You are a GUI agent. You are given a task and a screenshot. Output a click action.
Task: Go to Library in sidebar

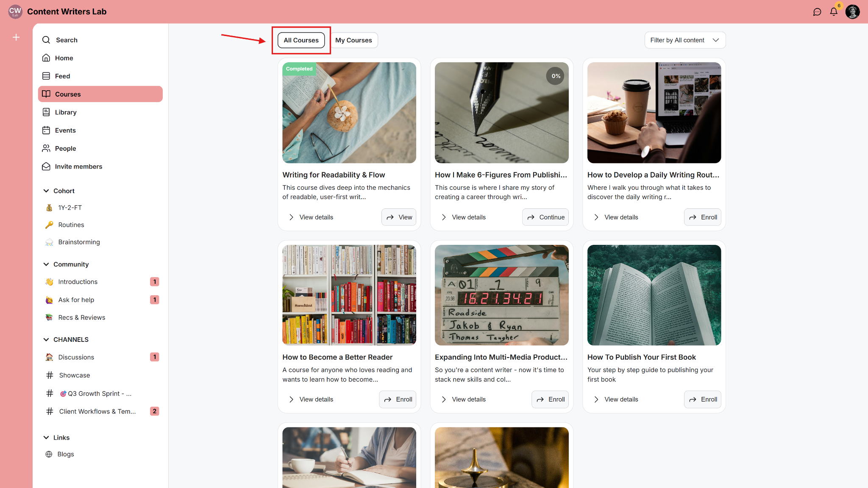pyautogui.click(x=66, y=112)
